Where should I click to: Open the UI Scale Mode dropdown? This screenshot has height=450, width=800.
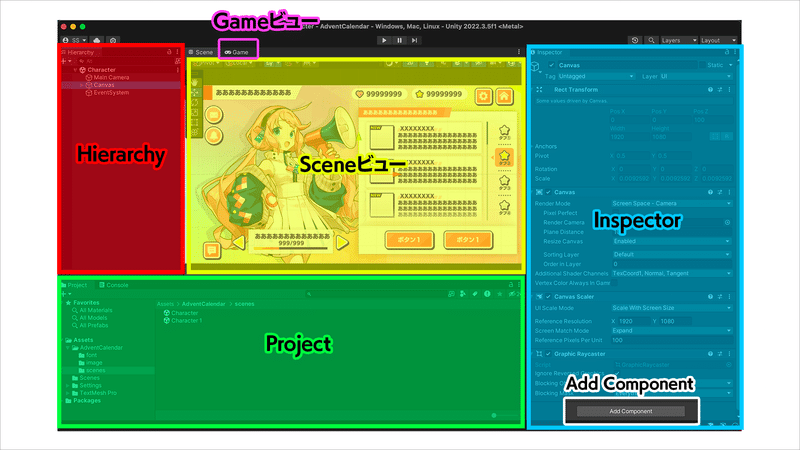pyautogui.click(x=671, y=308)
